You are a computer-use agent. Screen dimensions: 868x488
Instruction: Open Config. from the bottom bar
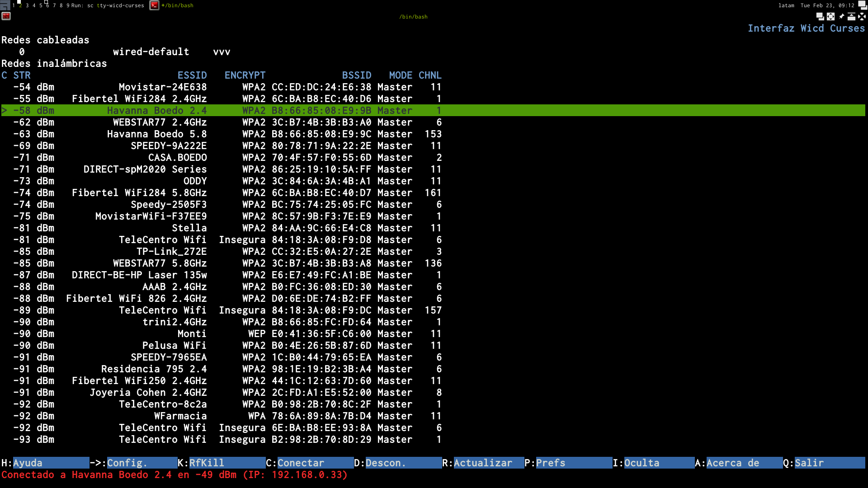142,463
